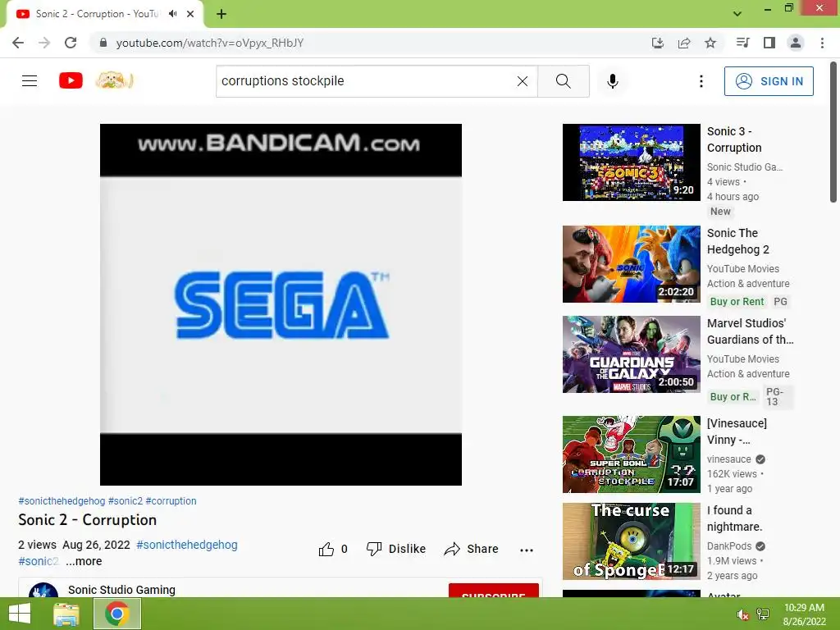Open Vinesauce corruption stockpile thumbnail
This screenshot has height=630, width=840.
(x=631, y=454)
